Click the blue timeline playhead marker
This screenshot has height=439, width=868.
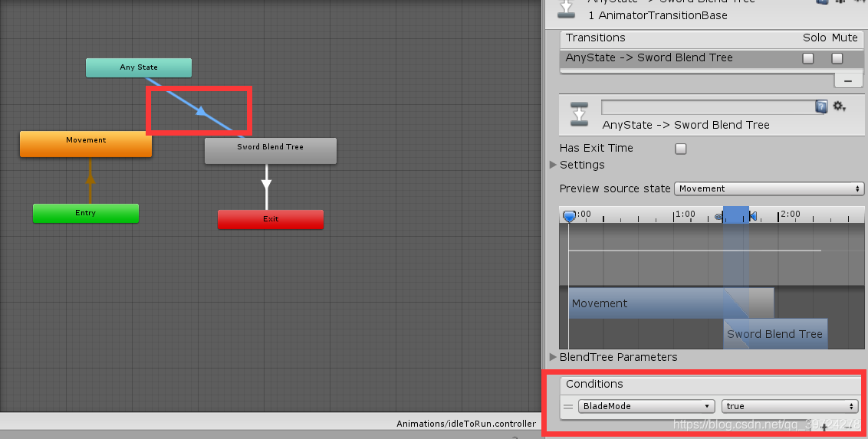click(x=569, y=215)
